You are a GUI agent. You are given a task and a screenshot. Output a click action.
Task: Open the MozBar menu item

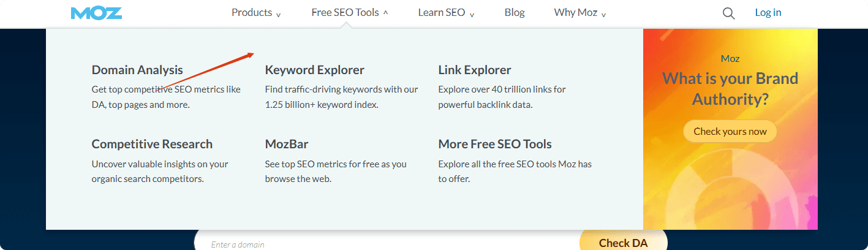click(286, 144)
